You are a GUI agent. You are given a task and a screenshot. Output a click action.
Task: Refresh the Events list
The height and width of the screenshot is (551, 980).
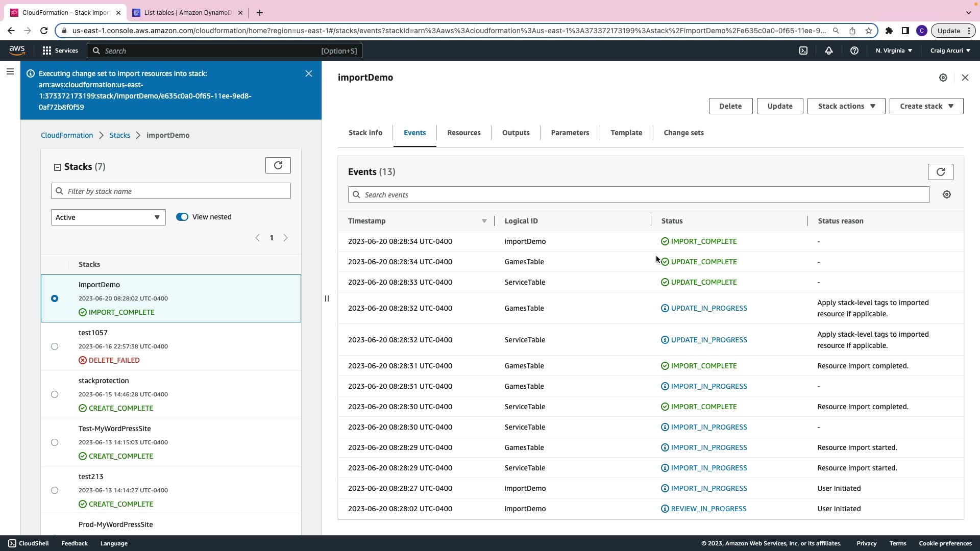pos(940,172)
